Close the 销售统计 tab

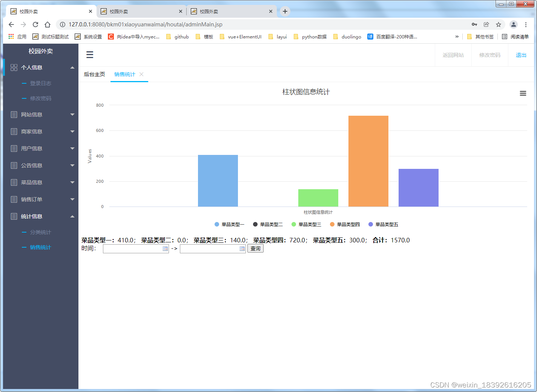click(141, 74)
